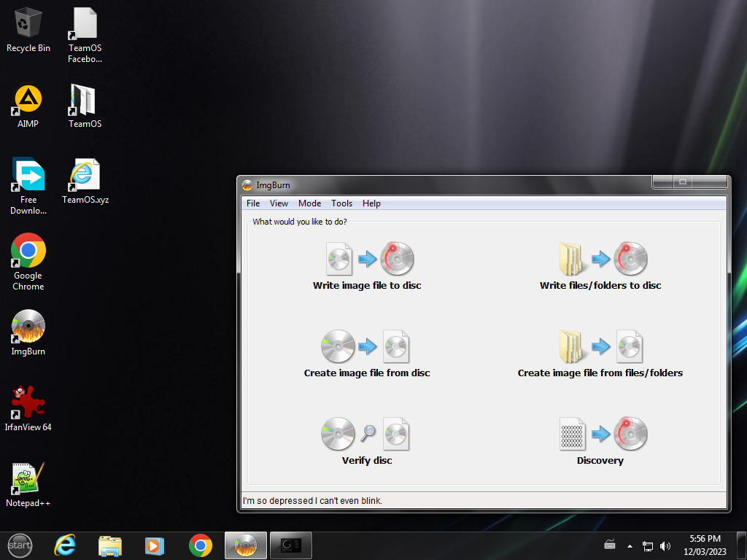The image size is (747, 560).
Task: Click the ImgBurn status bar message
Action: click(x=312, y=500)
